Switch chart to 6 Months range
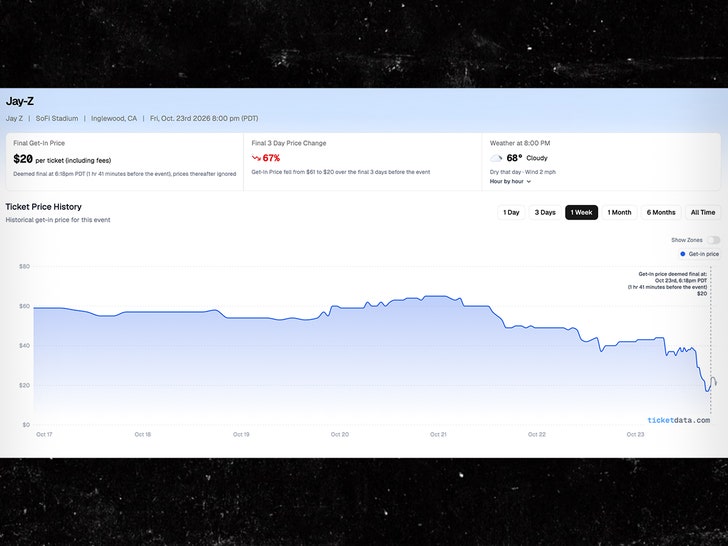This screenshot has width=728, height=546. [x=661, y=212]
